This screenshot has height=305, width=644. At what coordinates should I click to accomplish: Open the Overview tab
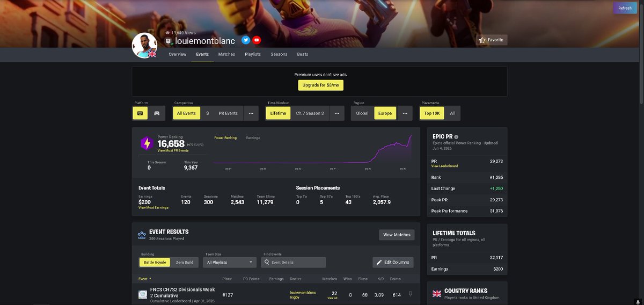tap(177, 54)
